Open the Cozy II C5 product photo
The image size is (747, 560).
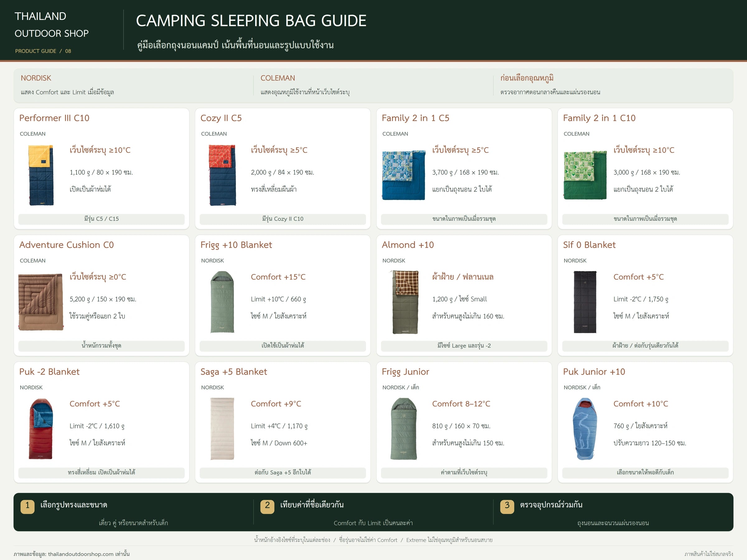[222, 175]
